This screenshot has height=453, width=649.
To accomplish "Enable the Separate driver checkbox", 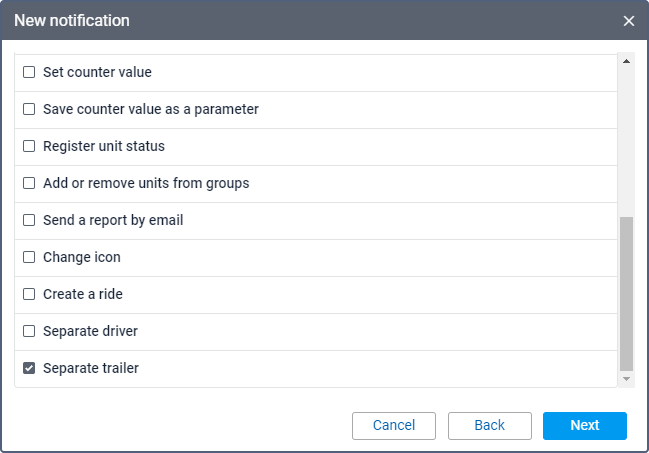I will [29, 331].
